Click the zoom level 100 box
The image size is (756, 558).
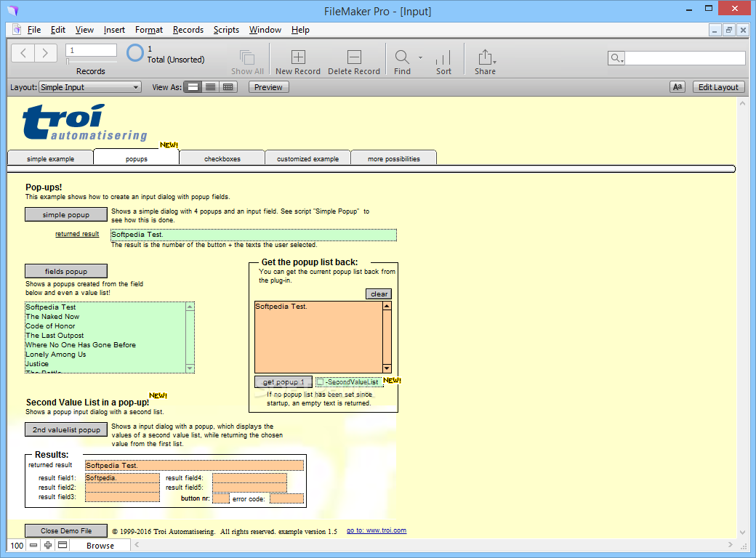click(17, 546)
